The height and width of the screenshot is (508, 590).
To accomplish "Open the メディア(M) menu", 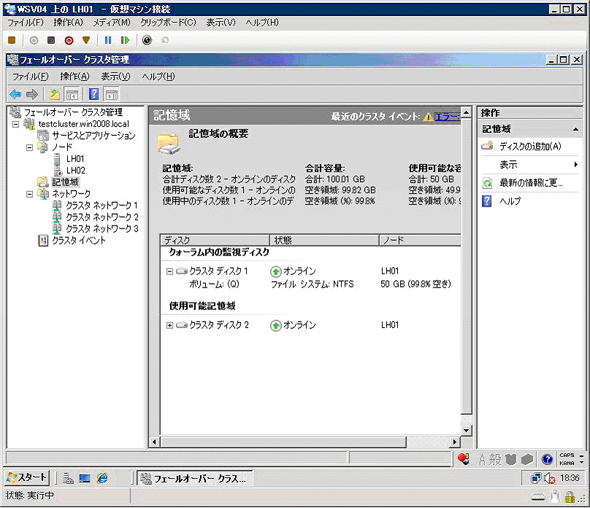I will coord(112,22).
